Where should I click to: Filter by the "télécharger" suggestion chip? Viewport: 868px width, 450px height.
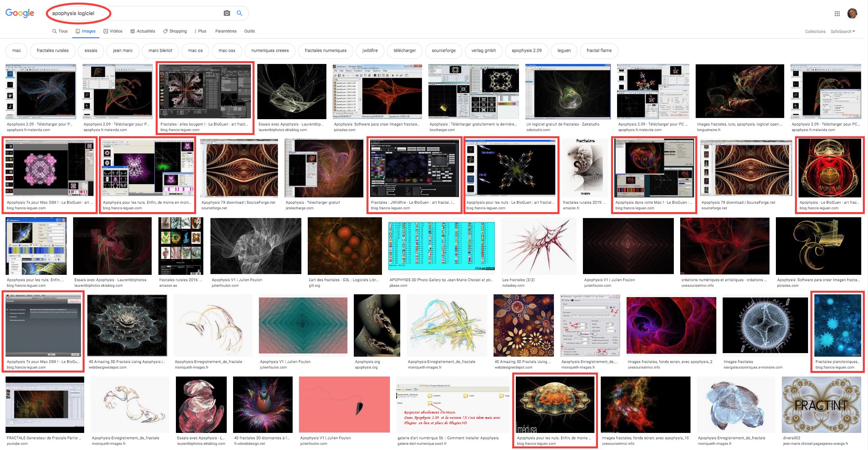[x=405, y=50]
